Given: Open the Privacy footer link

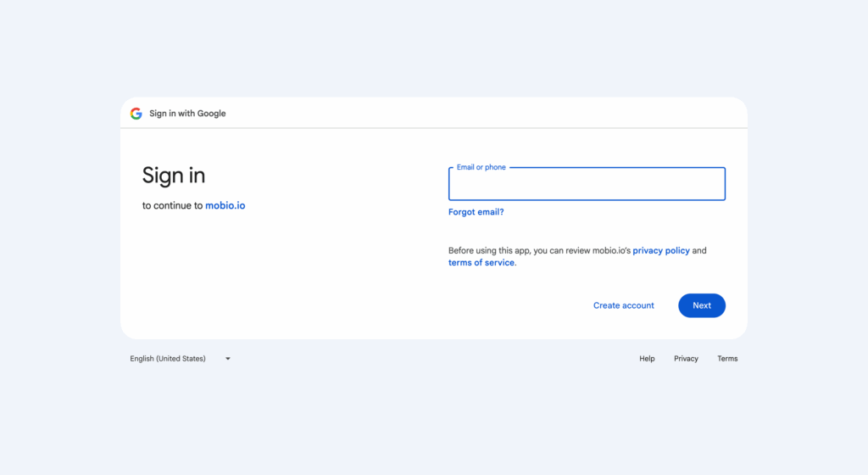Looking at the screenshot, I should tap(686, 359).
